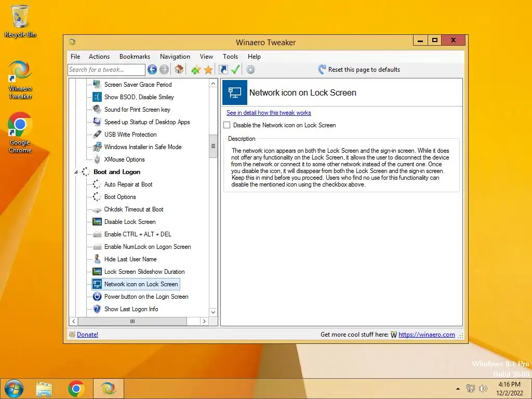Screen dimensions: 532x399
Task: Select Lock Screen Slideshow Duration item
Action: click(144, 271)
